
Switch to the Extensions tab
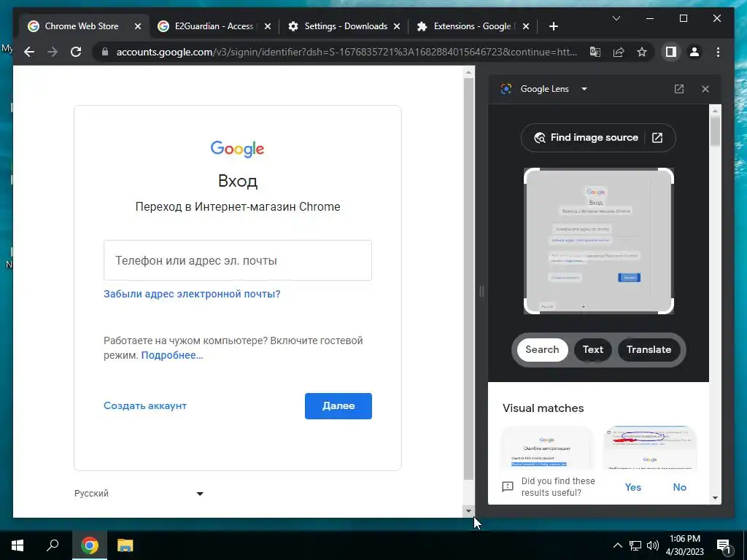(x=473, y=26)
